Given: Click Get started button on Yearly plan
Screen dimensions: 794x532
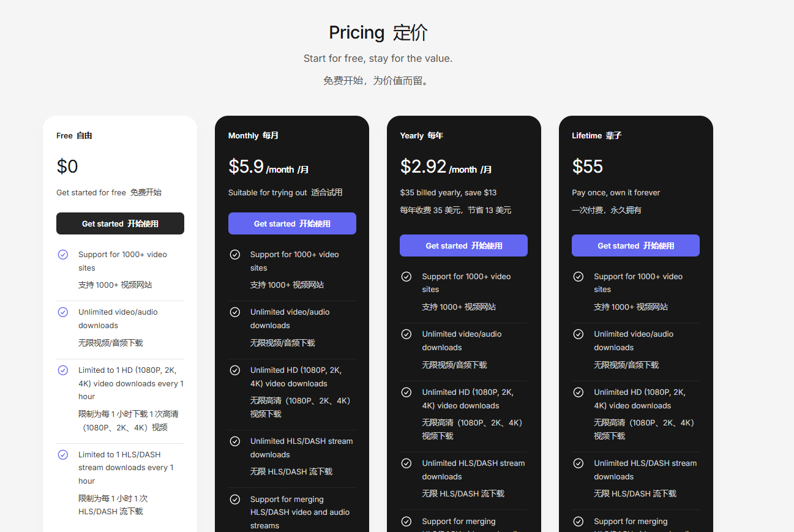Looking at the screenshot, I should click(463, 245).
